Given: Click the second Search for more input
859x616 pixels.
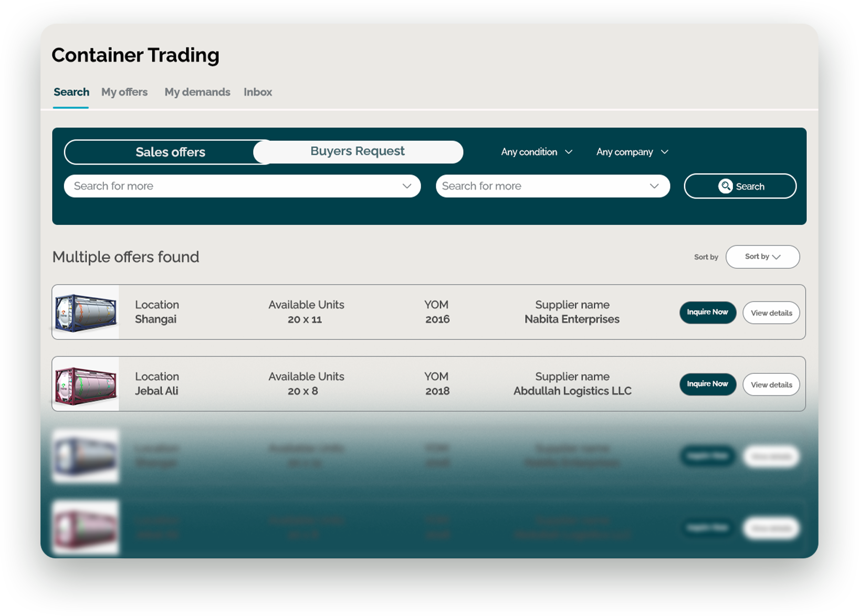Looking at the screenshot, I should (541, 186).
